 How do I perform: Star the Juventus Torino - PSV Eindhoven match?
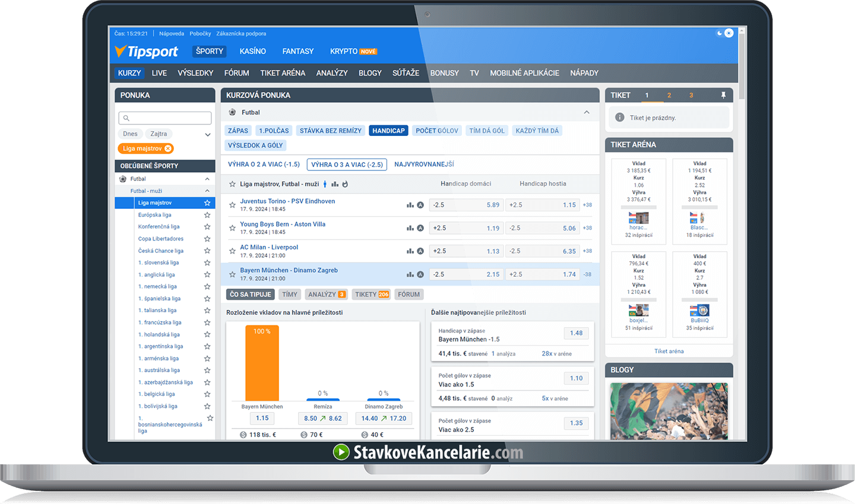coord(232,205)
